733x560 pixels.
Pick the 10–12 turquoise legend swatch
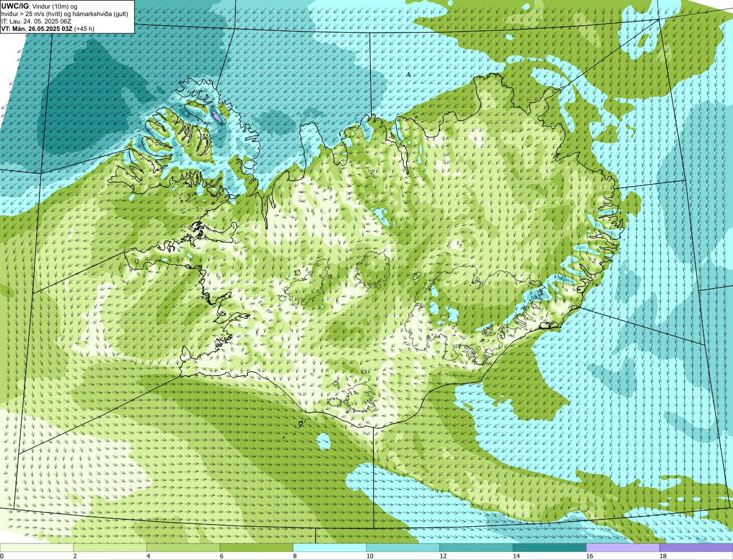(403, 548)
